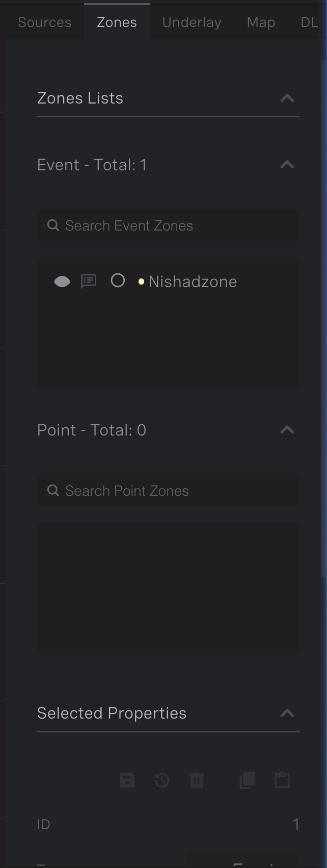Switch to the Sources tab
Viewport: 327px width, 868px height.
44,22
